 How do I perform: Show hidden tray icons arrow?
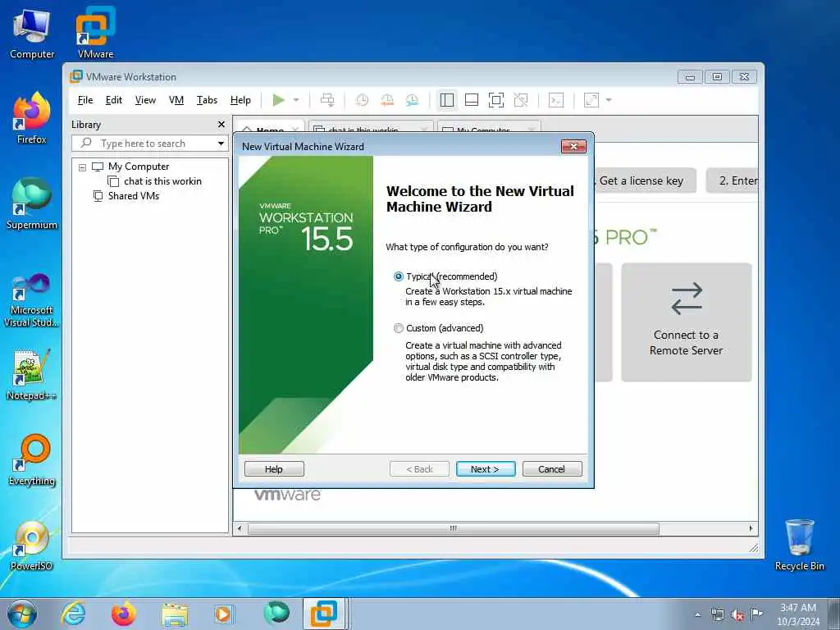(x=697, y=614)
